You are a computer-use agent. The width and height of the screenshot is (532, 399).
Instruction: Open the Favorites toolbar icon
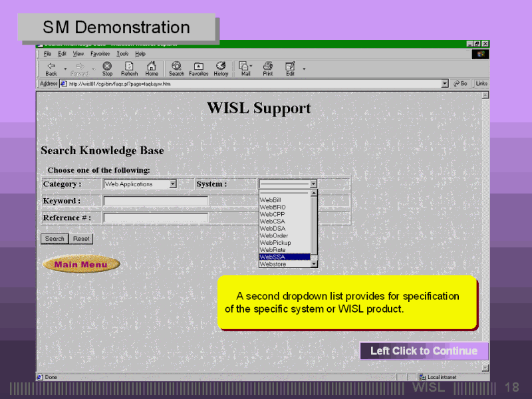coord(198,67)
